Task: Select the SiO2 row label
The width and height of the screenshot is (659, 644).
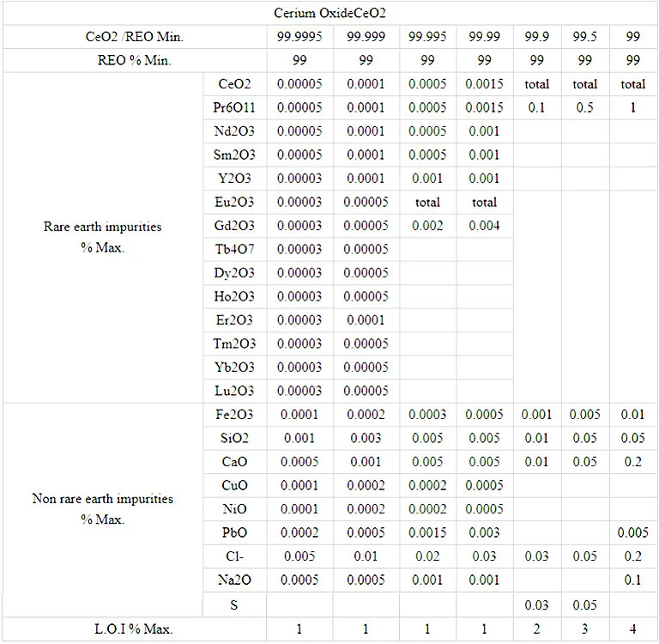Action: coord(234,438)
